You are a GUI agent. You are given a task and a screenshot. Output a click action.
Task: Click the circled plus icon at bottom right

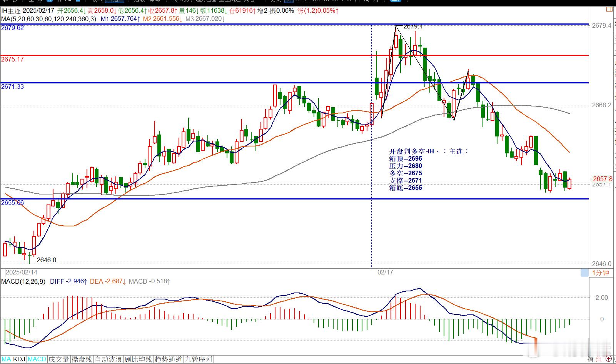pos(608,359)
